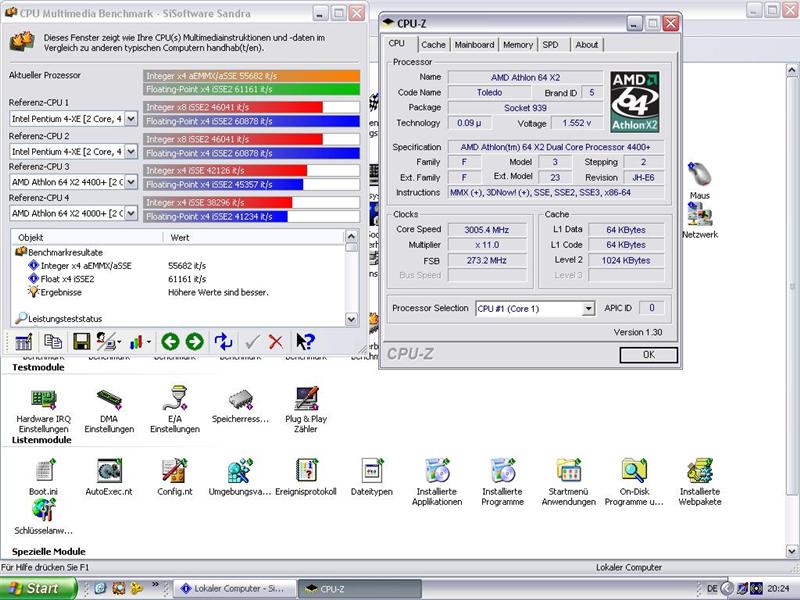Open the On-Disk Programme module
The height and width of the screenshot is (600, 800).
point(634,482)
